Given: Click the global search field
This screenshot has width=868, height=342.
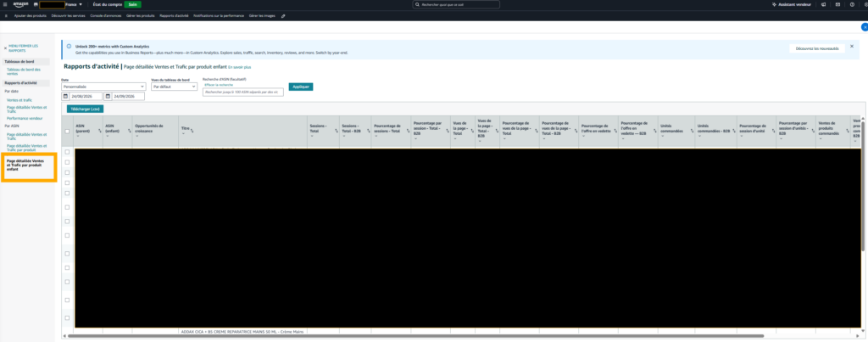Looking at the screenshot, I should pos(456,4).
